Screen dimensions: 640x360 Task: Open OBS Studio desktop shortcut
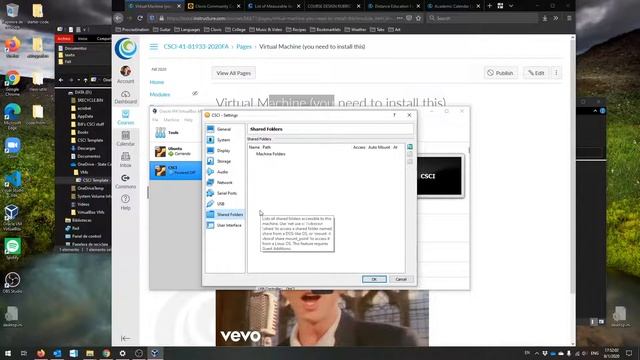[13, 282]
